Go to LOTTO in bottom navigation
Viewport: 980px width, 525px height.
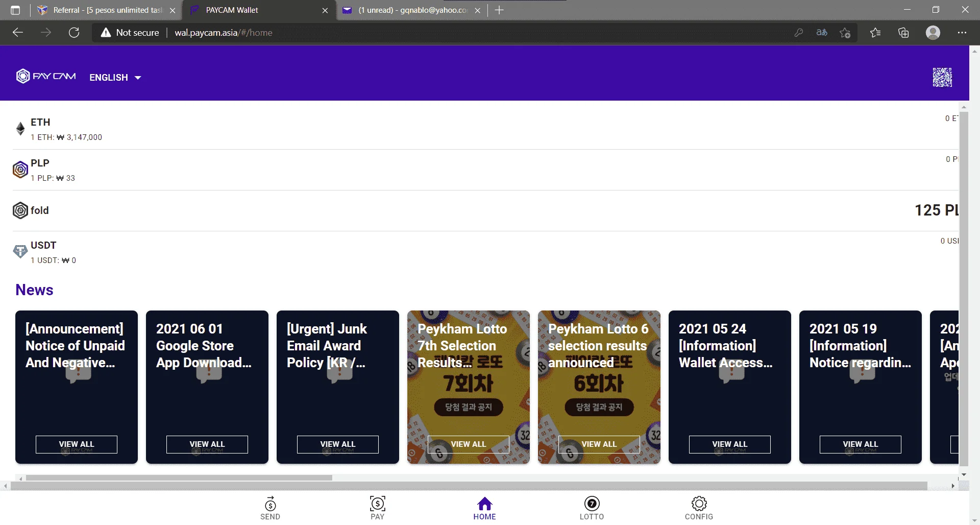pyautogui.click(x=592, y=508)
